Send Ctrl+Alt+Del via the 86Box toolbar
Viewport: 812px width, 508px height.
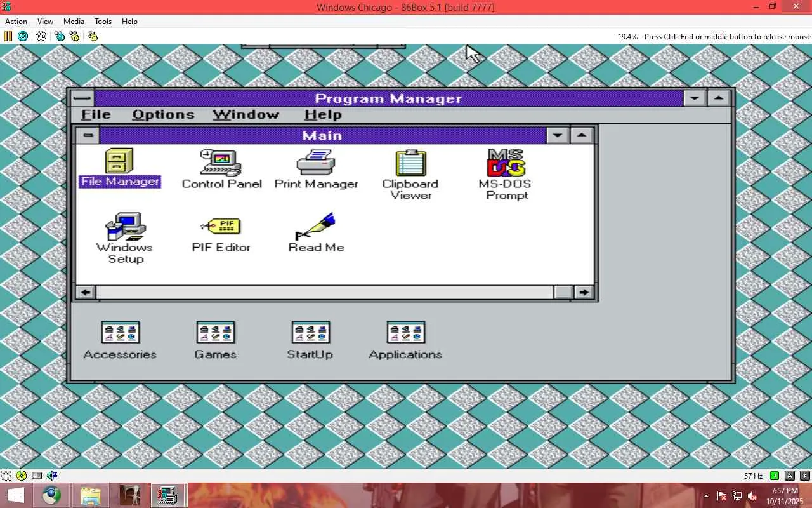click(60, 36)
